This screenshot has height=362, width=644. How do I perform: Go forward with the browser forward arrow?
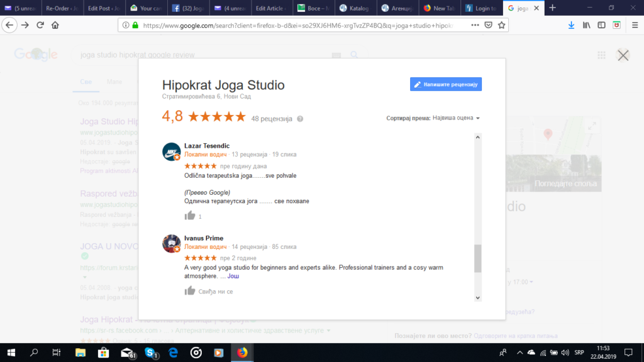click(x=25, y=25)
